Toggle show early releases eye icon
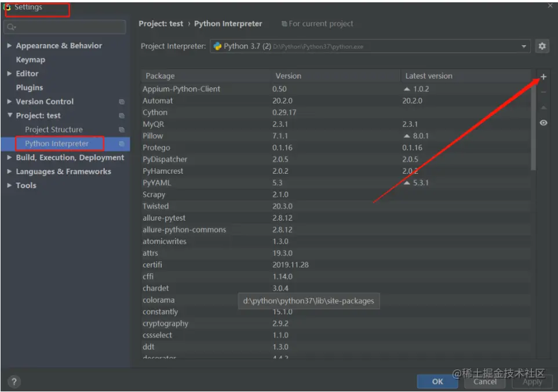 pos(544,123)
